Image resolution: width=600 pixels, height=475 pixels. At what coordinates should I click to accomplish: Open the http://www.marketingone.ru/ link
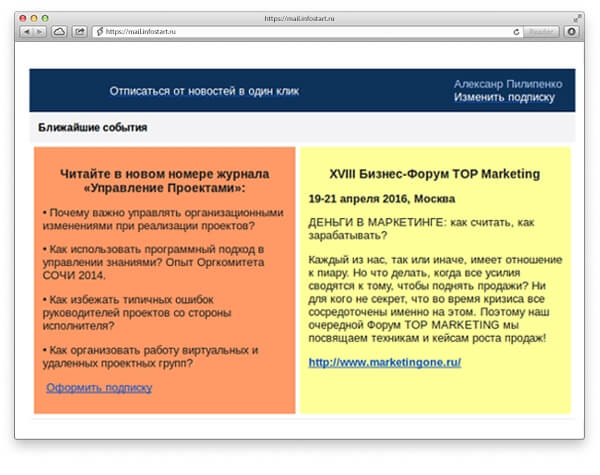[x=385, y=362]
